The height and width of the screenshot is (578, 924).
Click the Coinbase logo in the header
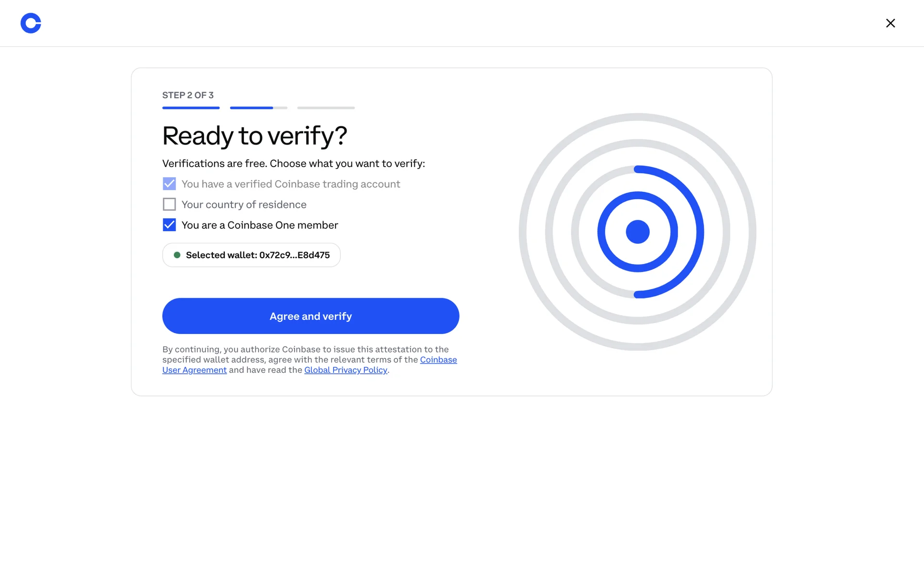tap(31, 23)
